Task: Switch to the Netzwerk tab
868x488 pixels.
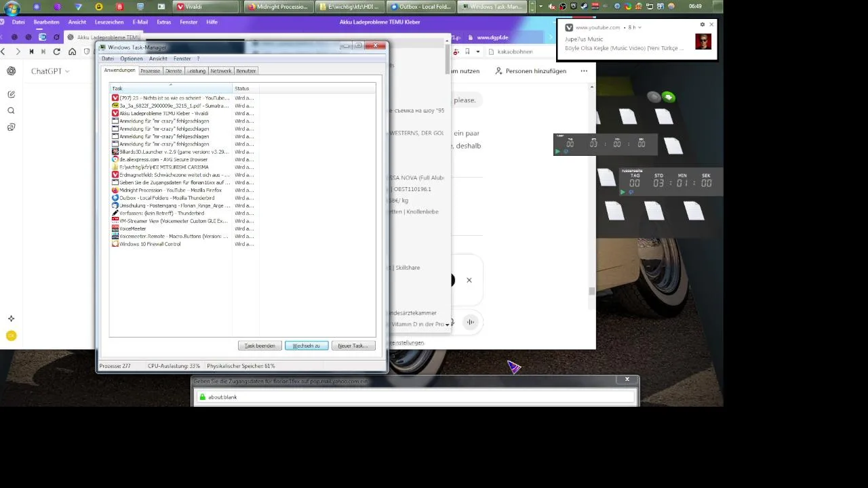Action: [x=221, y=70]
